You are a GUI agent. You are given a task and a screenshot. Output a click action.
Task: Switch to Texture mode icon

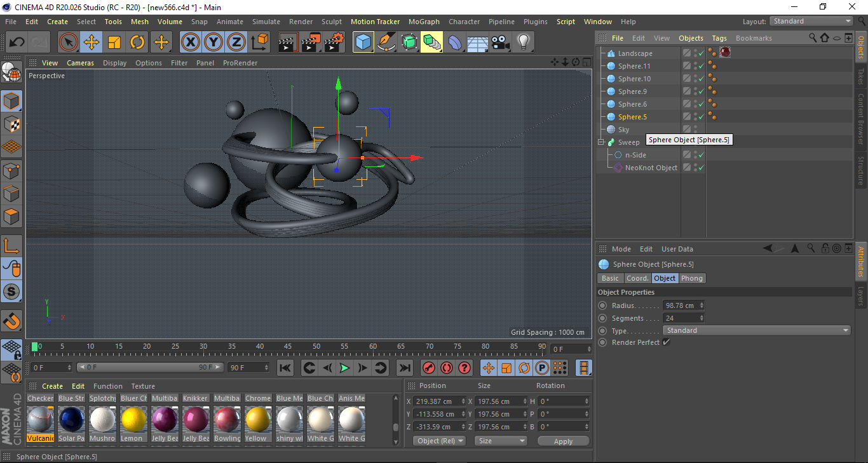point(11,124)
